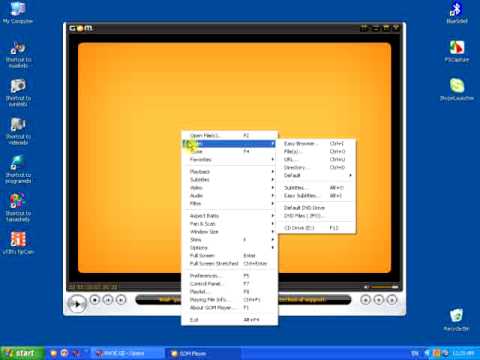Open the Skins submenu

coord(229,240)
